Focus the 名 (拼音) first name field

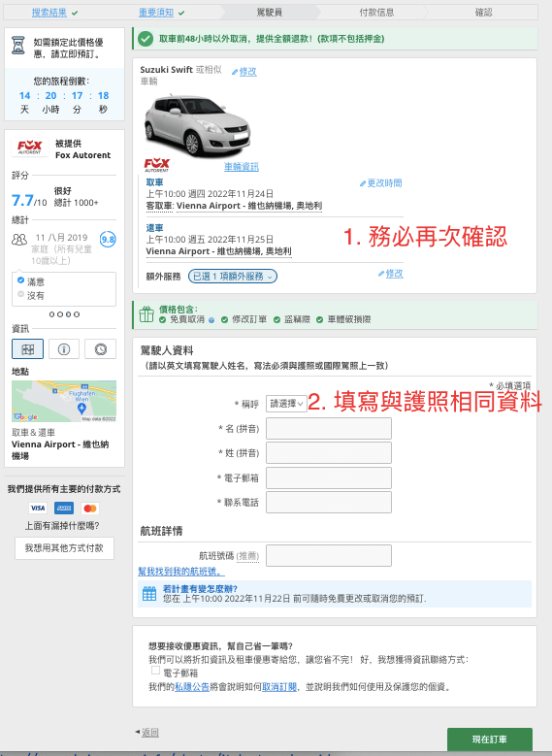click(329, 429)
